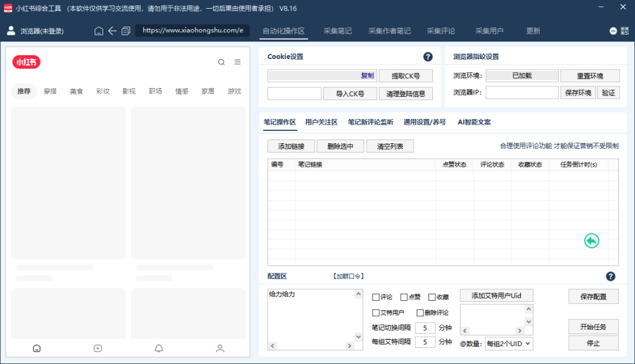Select 笔记新评论监听 sub-tab
This screenshot has height=364, width=635.
click(x=370, y=122)
